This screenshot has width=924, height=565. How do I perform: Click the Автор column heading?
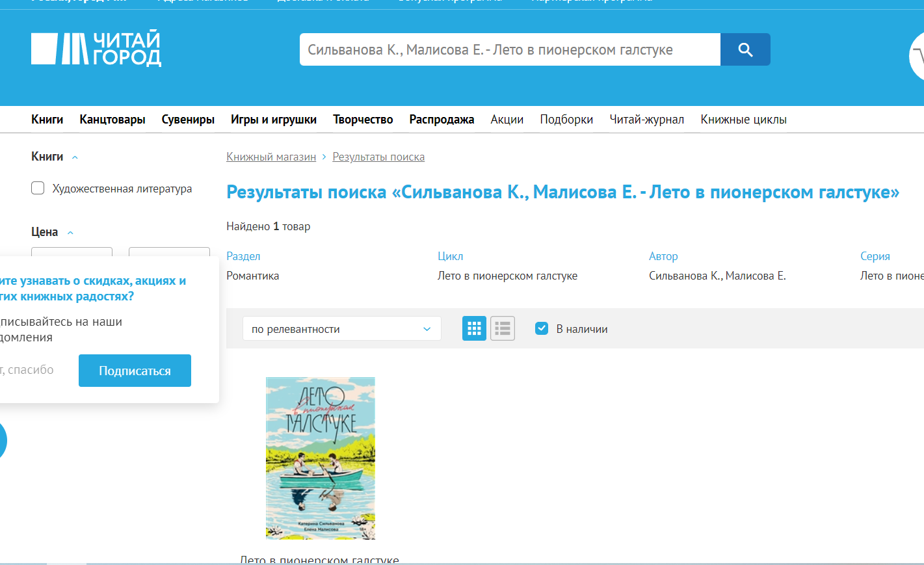click(x=663, y=256)
